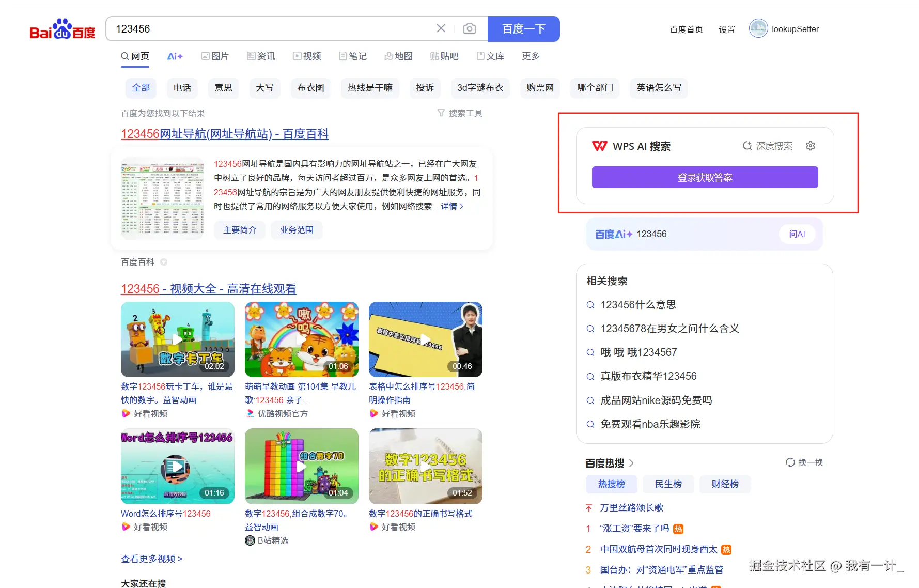Open the Ai+ search tab
Screen dimensions: 919x588
click(x=175, y=56)
